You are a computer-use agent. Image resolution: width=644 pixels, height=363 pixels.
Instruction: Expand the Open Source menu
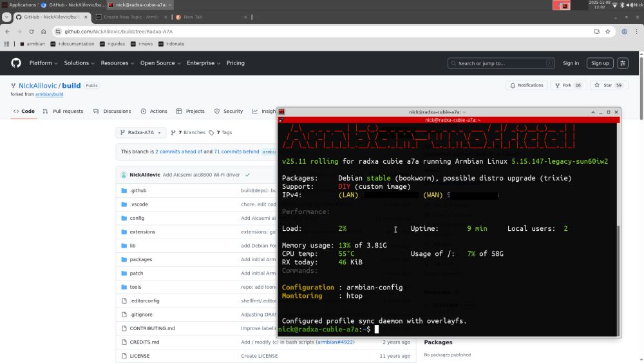click(160, 63)
